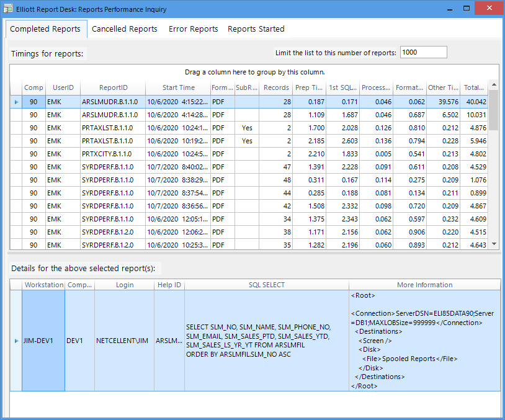Screen dimensions: 505x420
Task: Click the SELECT SLM_NO SQL statement cell
Action: tap(266, 341)
